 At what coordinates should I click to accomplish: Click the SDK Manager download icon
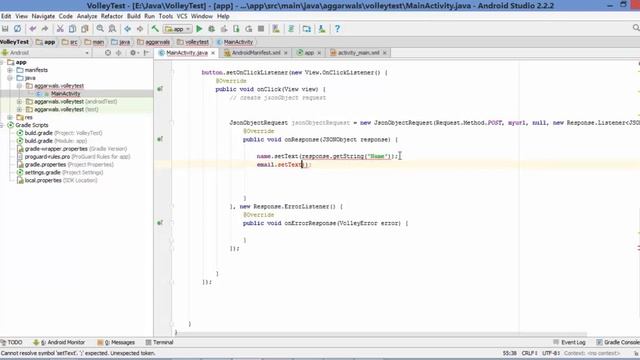click(322, 29)
